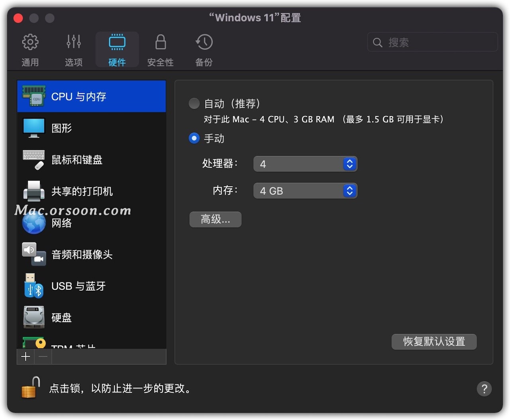Click the USB 与蓝牙 stick icon

[x=34, y=286]
